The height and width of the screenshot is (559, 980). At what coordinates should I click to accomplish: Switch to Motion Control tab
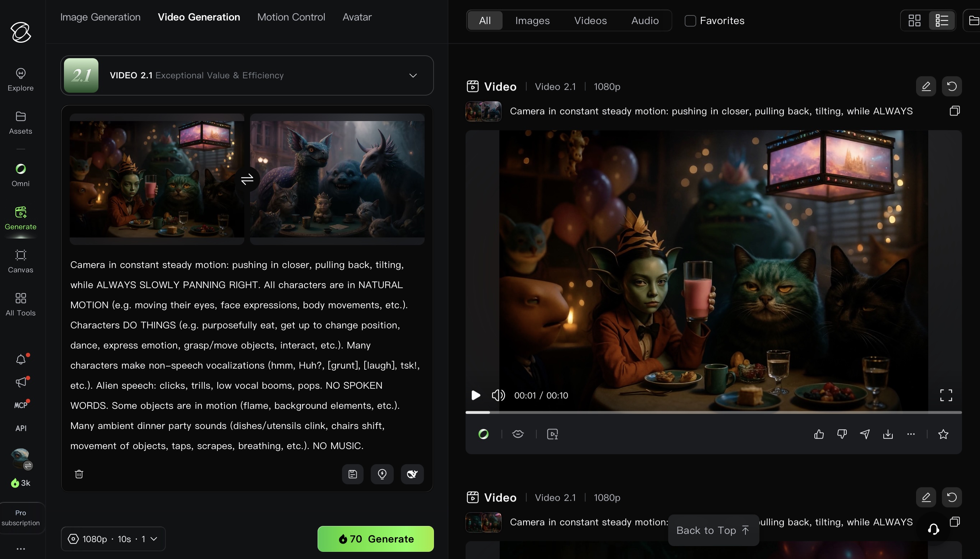coord(291,17)
